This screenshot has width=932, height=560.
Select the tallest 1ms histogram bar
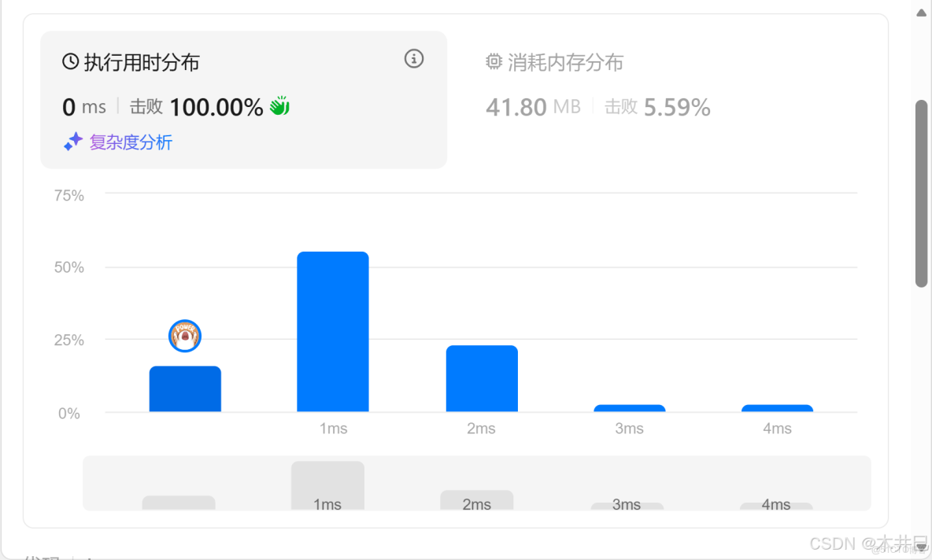point(332,330)
